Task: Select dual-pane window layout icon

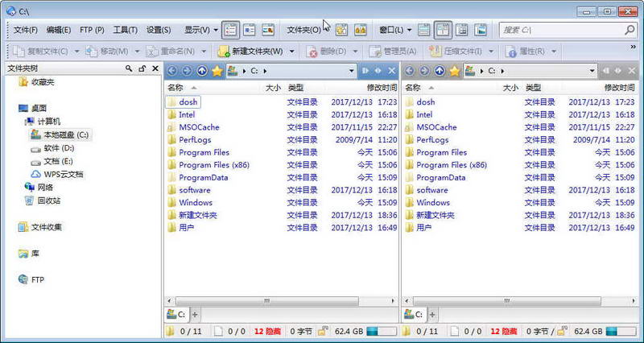Action: pyautogui.click(x=443, y=30)
